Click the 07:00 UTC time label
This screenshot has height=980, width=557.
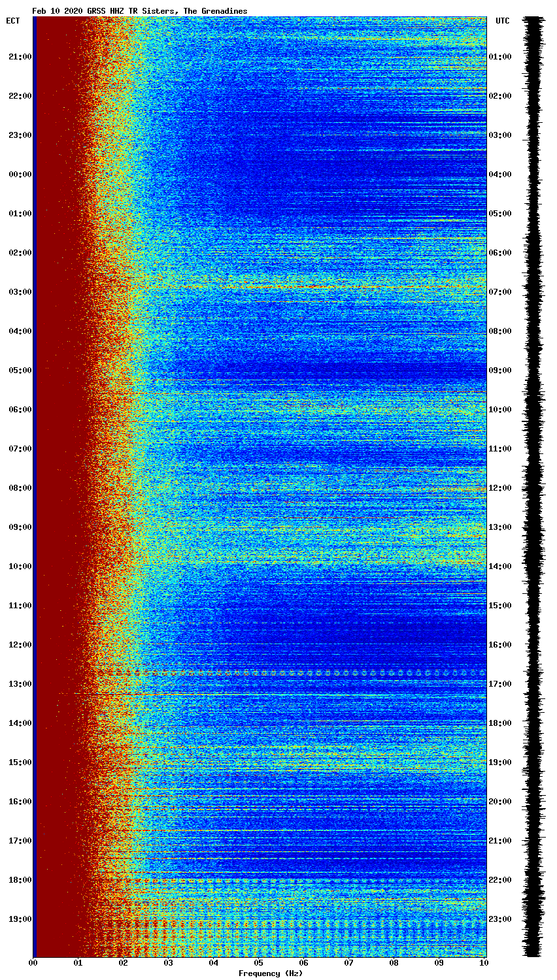[500, 292]
